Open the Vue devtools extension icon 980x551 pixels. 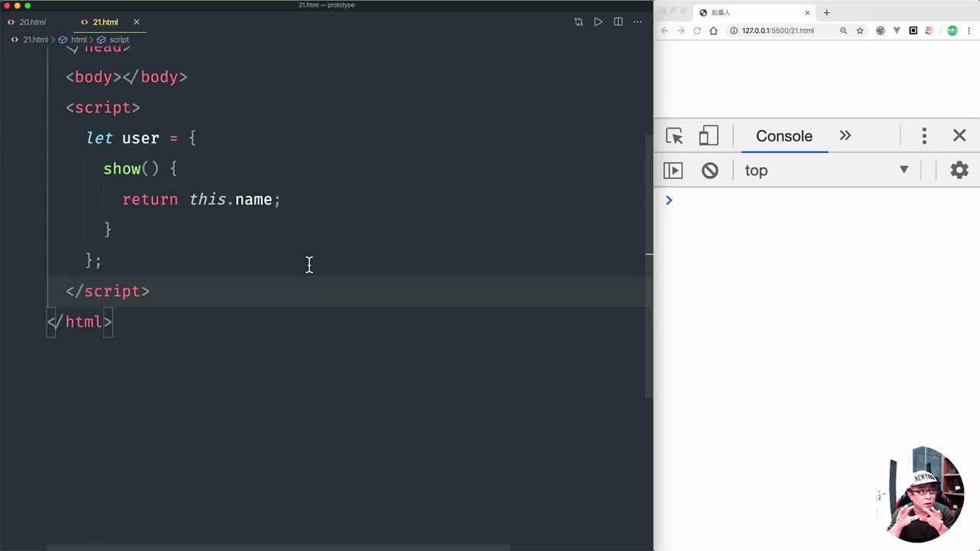point(897,31)
